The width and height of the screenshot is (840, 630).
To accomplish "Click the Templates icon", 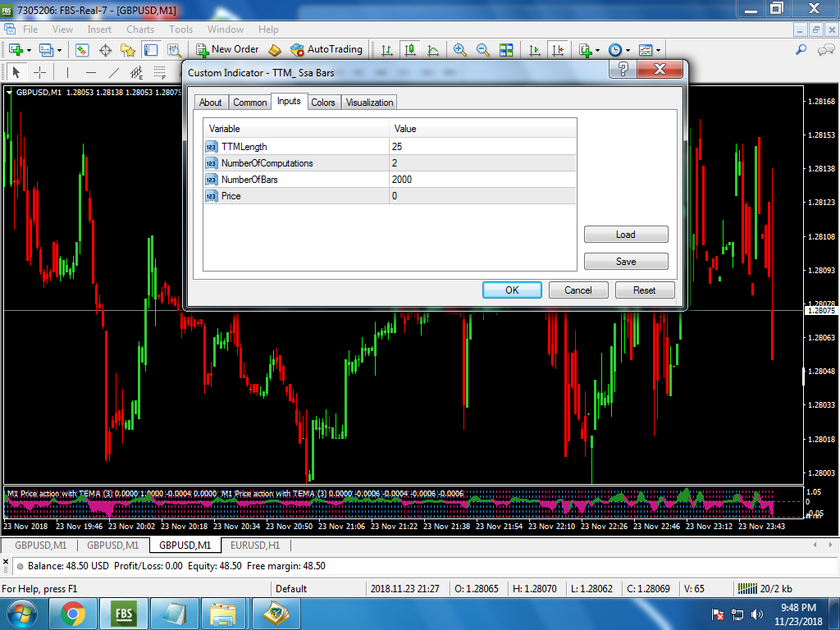I will (x=646, y=50).
